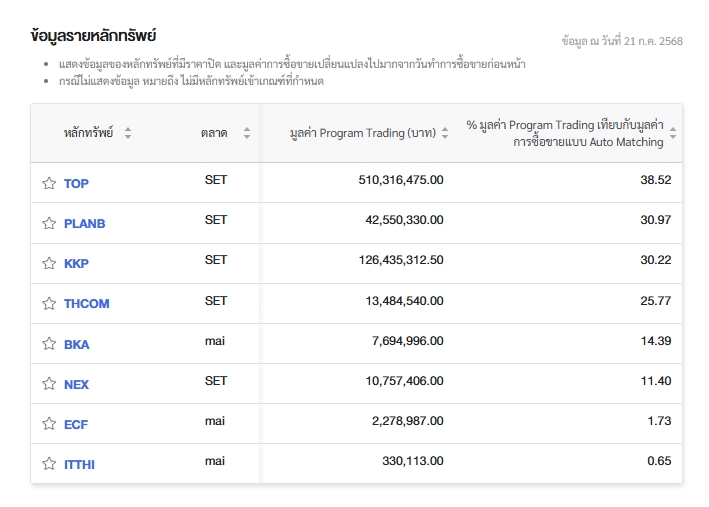709x507 pixels.
Task: Star the KKP security as favorite
Action: click(49, 263)
